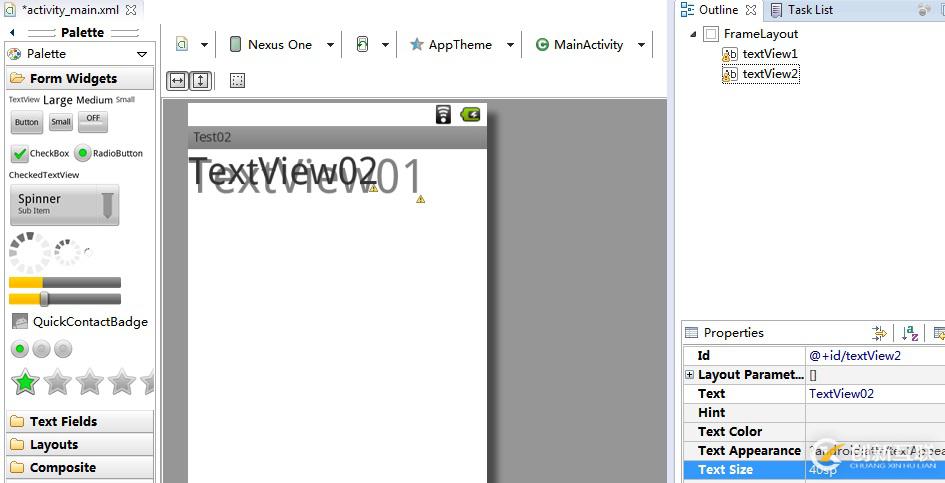The height and width of the screenshot is (483, 945).
Task: Select the CheckedTextView palette widget
Action: click(x=44, y=175)
